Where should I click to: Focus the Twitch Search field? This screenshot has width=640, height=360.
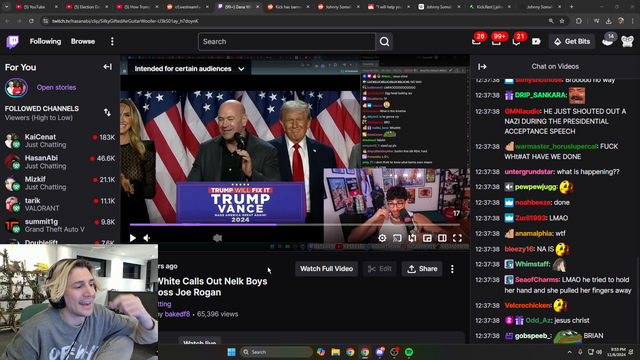click(287, 42)
